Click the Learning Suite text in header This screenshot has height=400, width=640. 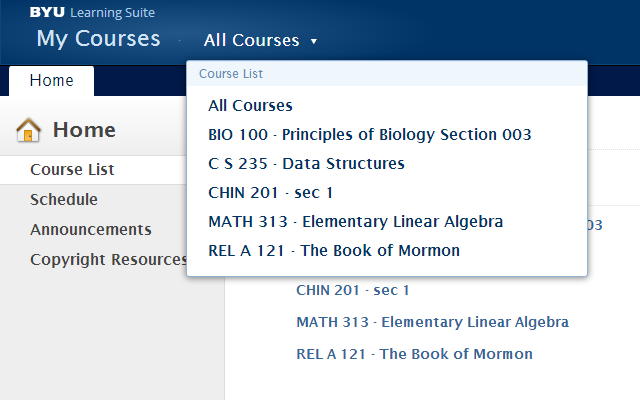(x=113, y=13)
